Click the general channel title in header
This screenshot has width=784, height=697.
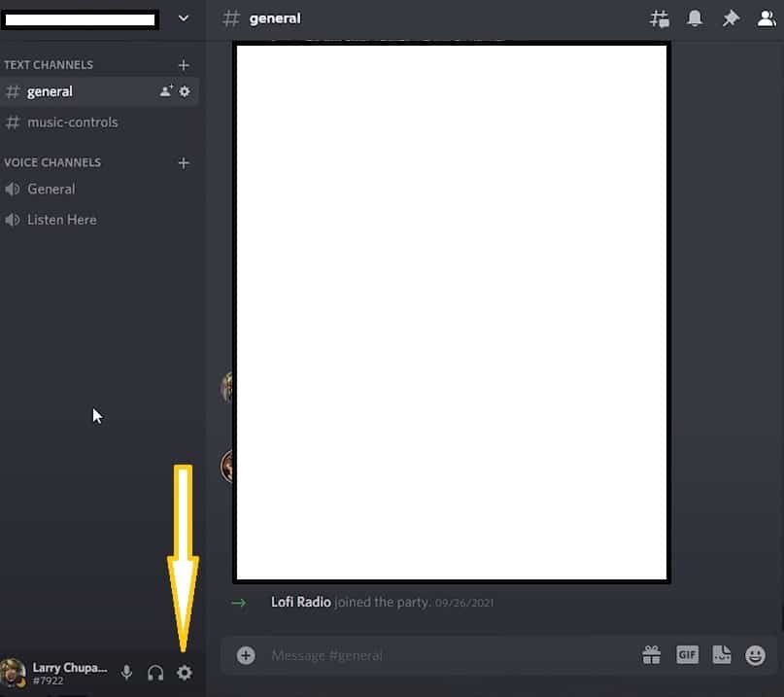click(275, 18)
